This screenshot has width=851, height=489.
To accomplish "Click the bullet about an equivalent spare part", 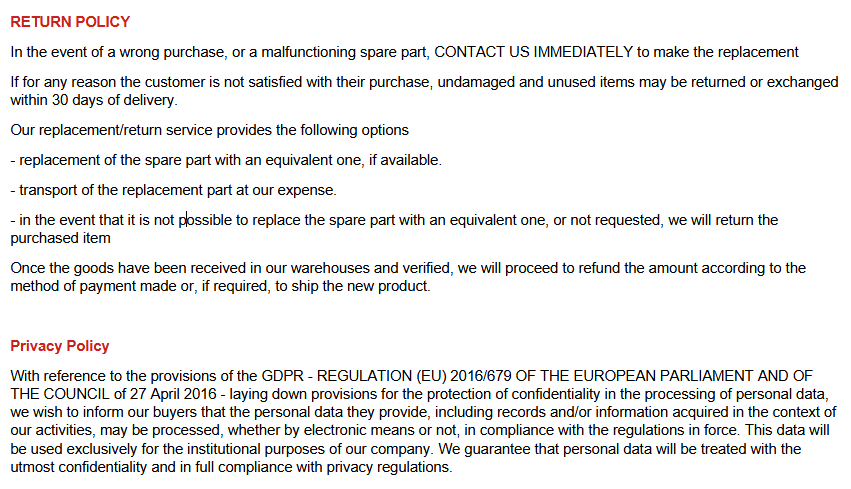I will pos(225,160).
